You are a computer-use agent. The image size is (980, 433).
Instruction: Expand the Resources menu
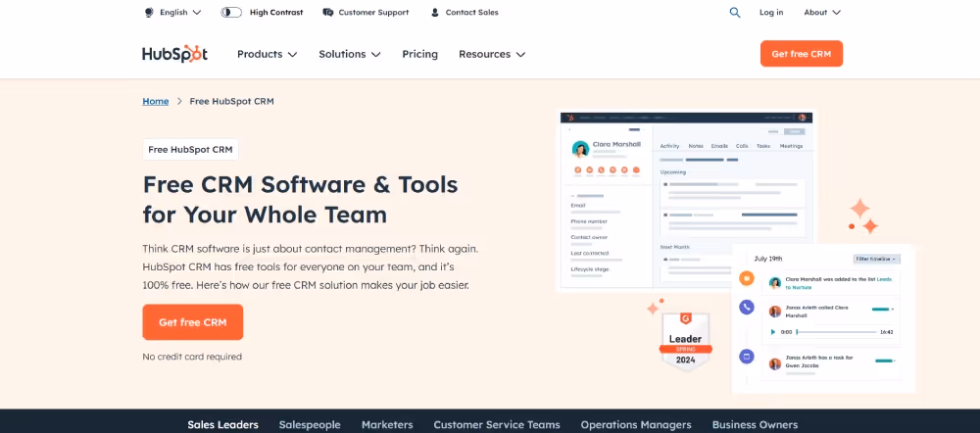coord(492,54)
